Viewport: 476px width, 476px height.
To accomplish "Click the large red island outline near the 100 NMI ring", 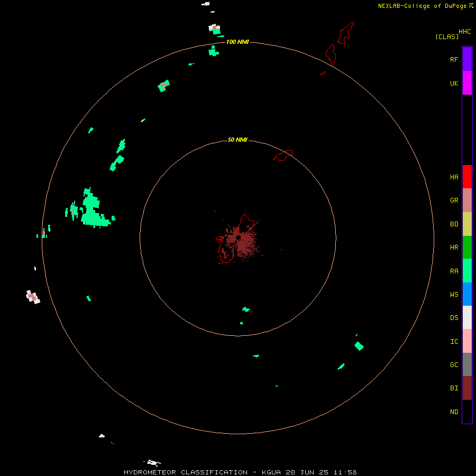I will [331, 54].
